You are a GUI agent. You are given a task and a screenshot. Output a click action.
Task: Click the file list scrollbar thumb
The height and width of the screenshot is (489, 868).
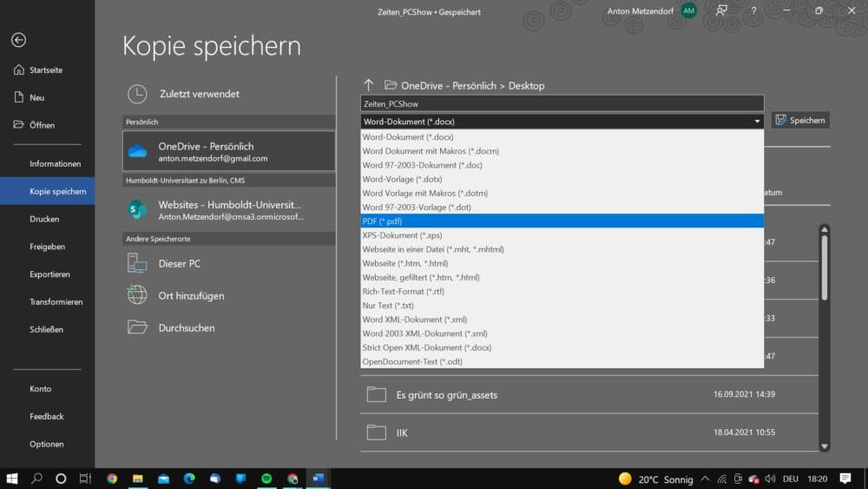tap(825, 268)
